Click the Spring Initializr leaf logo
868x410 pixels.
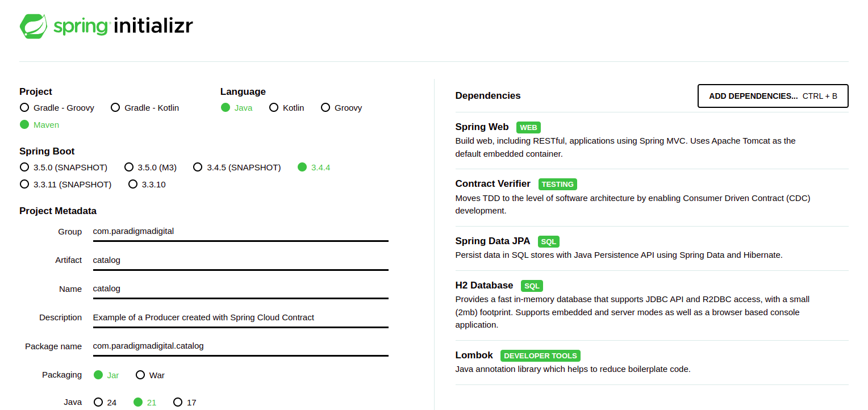(34, 26)
